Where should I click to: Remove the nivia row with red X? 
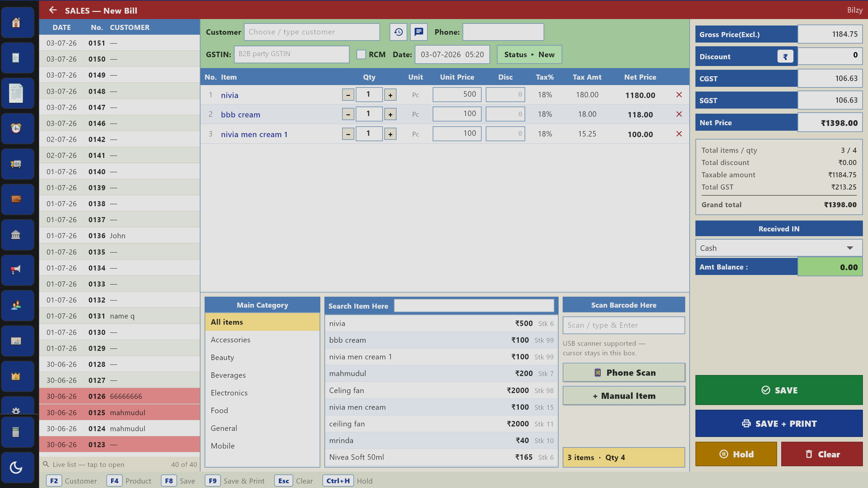point(679,95)
